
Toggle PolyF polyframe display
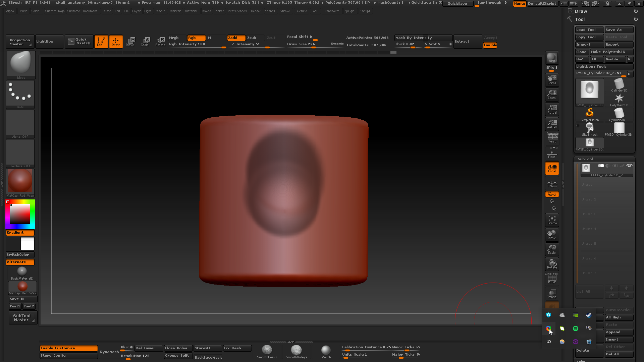coord(552,279)
